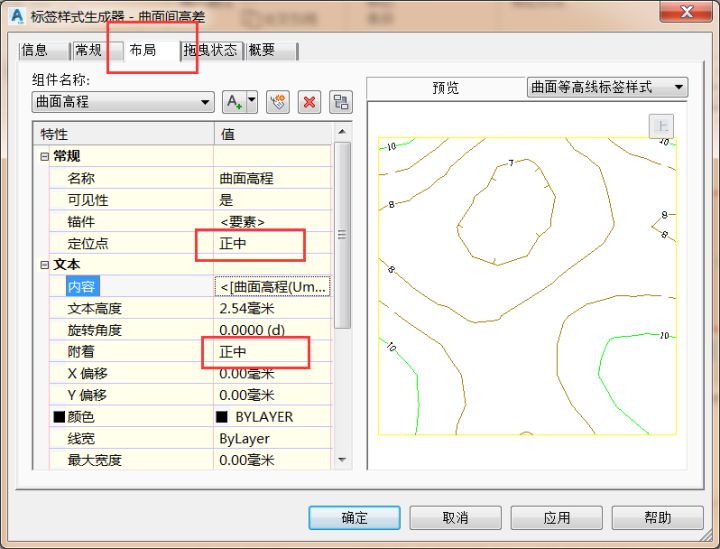Click the 内容 value field
The width and height of the screenshot is (720, 549).
pos(272,286)
